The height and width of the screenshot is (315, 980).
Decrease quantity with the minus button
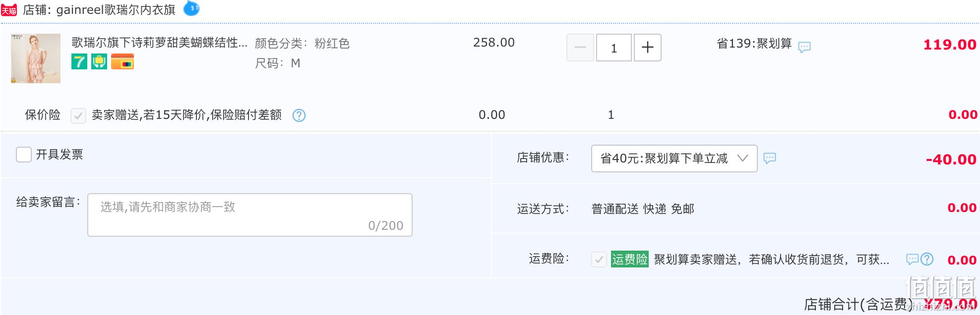tap(580, 48)
